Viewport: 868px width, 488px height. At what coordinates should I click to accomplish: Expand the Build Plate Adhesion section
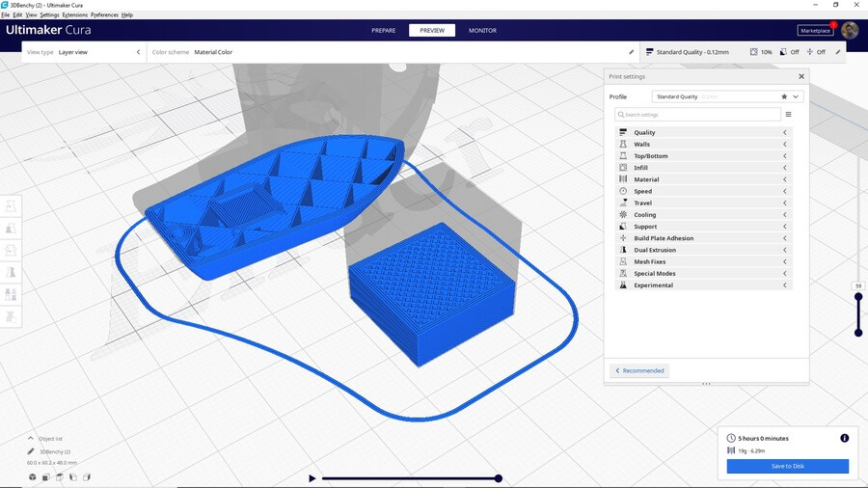click(704, 238)
